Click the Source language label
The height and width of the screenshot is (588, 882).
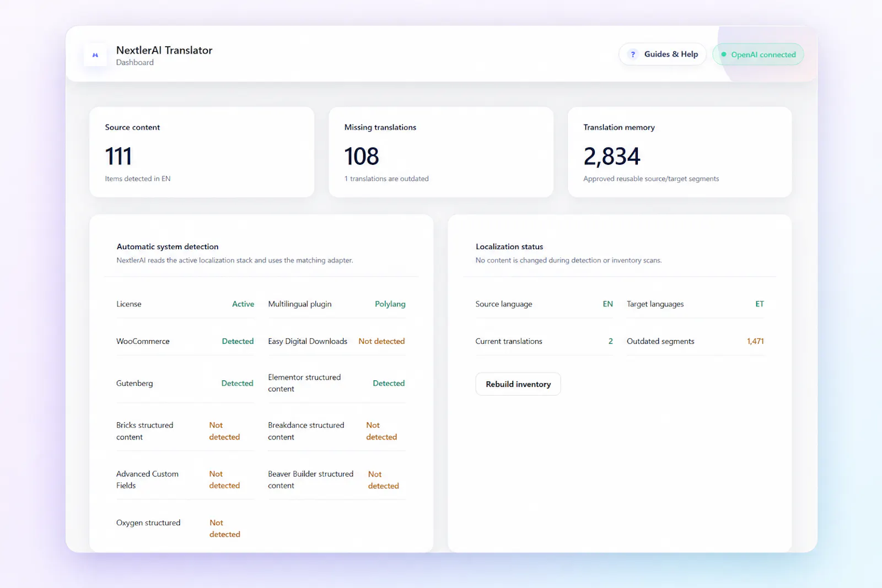[504, 304]
